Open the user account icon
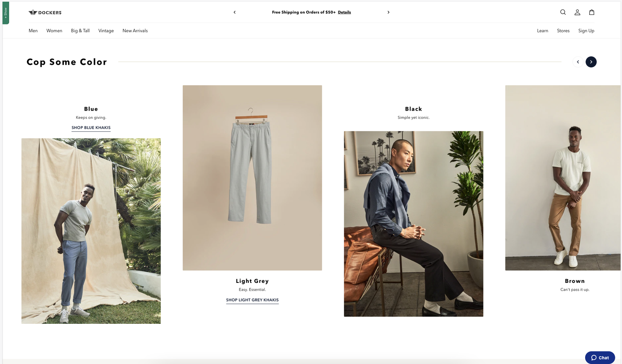622x364 pixels. click(x=577, y=12)
